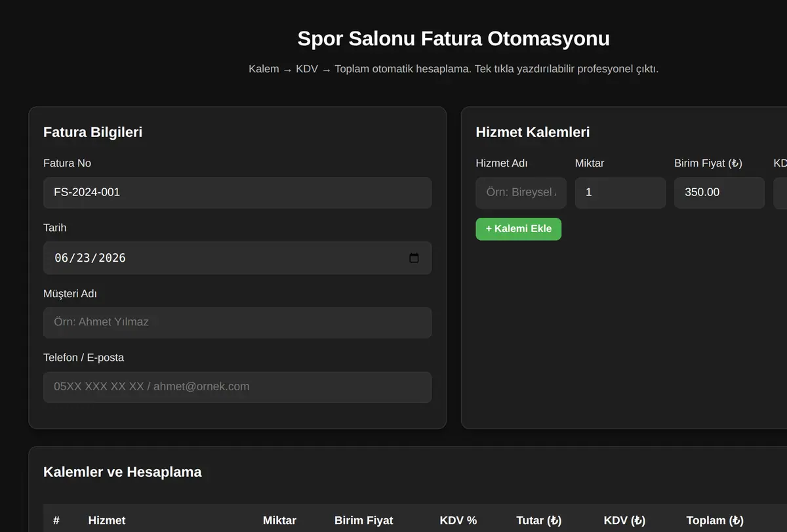Select the Birim Fiyat price field
Screen dimensions: 787x532
pyautogui.click(x=719, y=193)
